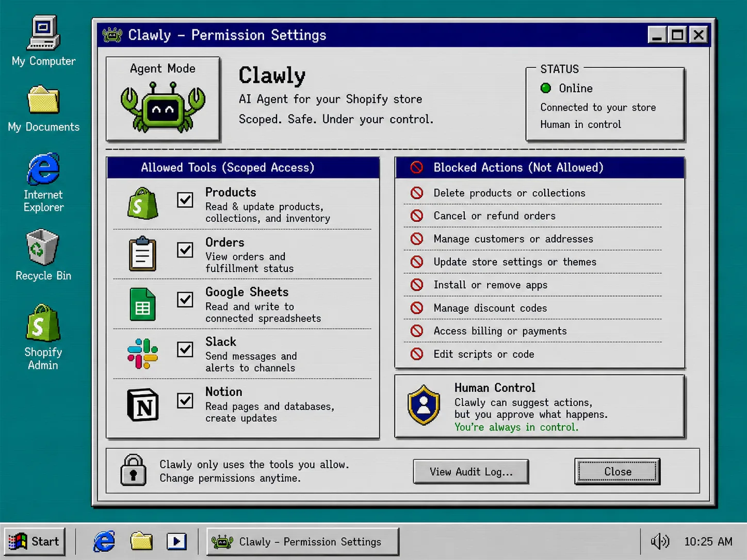
Task: Click the "Manage customers or addresses" text
Action: pyautogui.click(x=513, y=239)
